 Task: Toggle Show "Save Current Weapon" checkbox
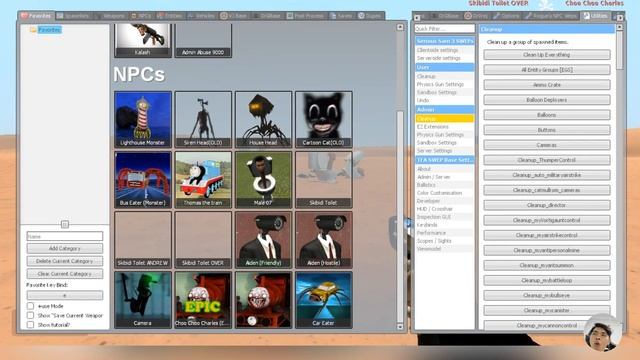[x=30, y=315]
